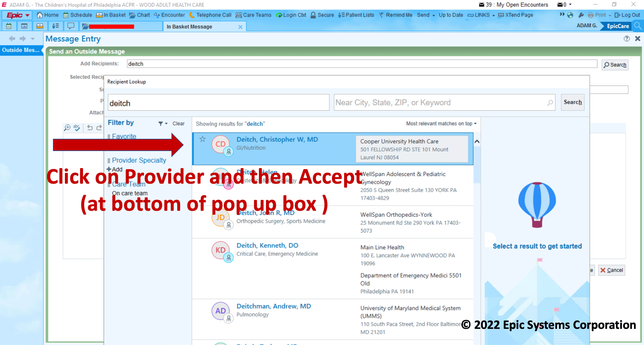The width and height of the screenshot is (644, 345).
Task: Switch to the redacted patient chart tab
Action: tap(121, 26)
